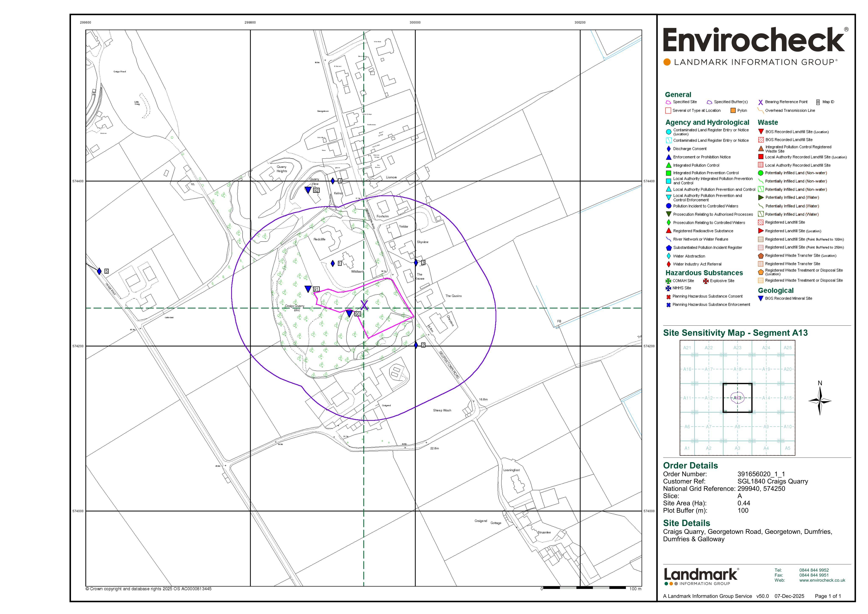The image size is (868, 614).
Task: Select the blue triangle marker labeled 91
Action: [x=308, y=289]
